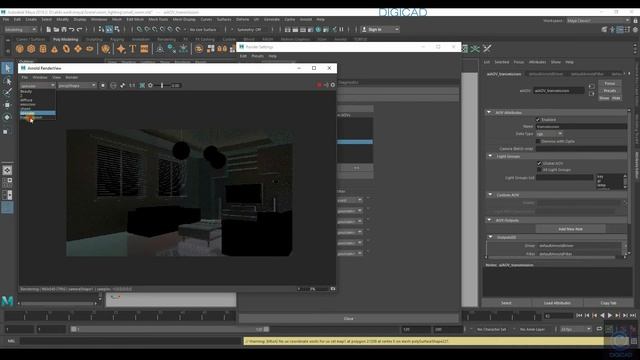Open RenderView settings gear icon at right
Image resolution: width=640 pixels, height=360 pixels.
[x=333, y=85]
